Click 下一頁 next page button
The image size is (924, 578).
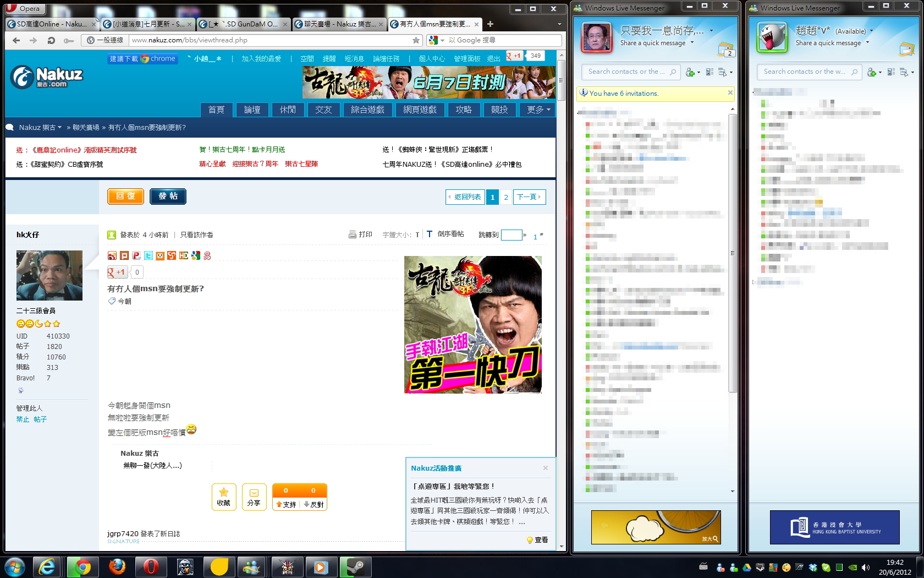(529, 197)
